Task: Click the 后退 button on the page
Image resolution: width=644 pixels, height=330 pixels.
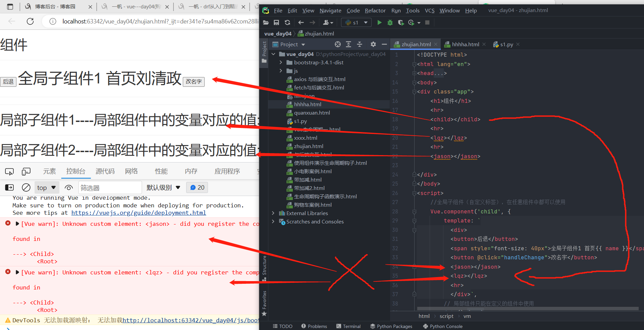Action: [8, 81]
